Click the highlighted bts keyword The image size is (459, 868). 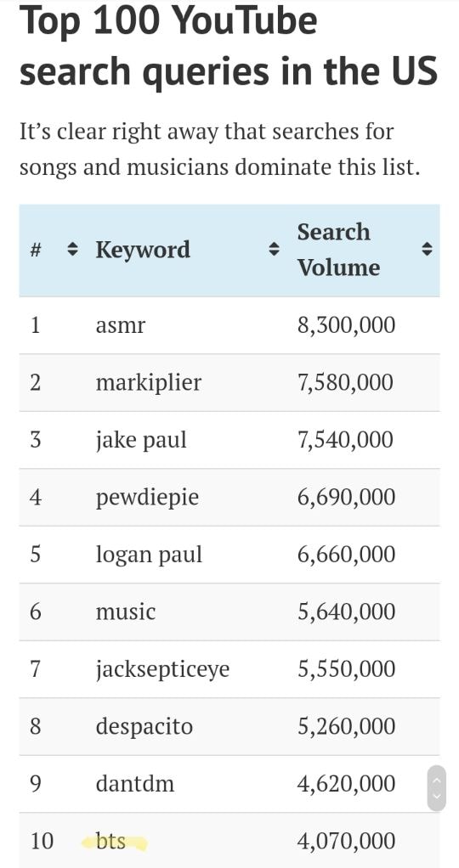[110, 842]
